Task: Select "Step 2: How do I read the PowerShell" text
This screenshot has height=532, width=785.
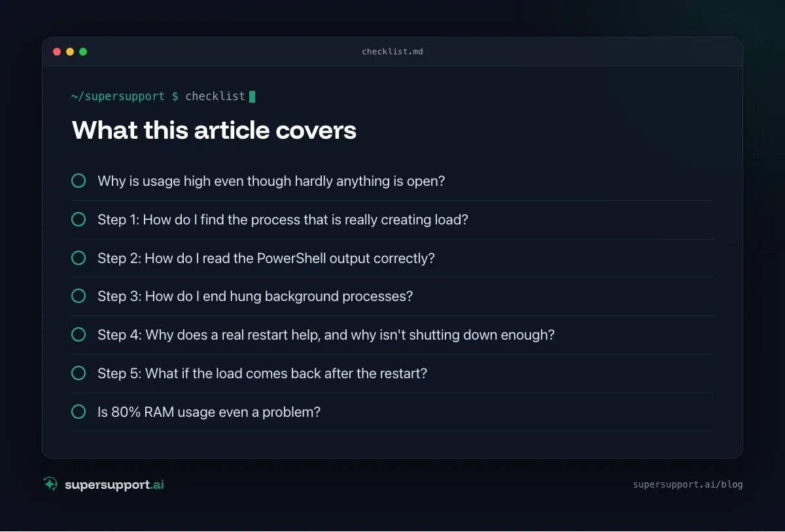Action: pos(266,258)
